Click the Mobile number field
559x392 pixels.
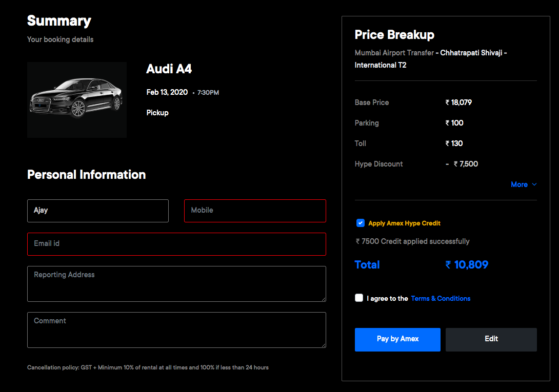(255, 211)
